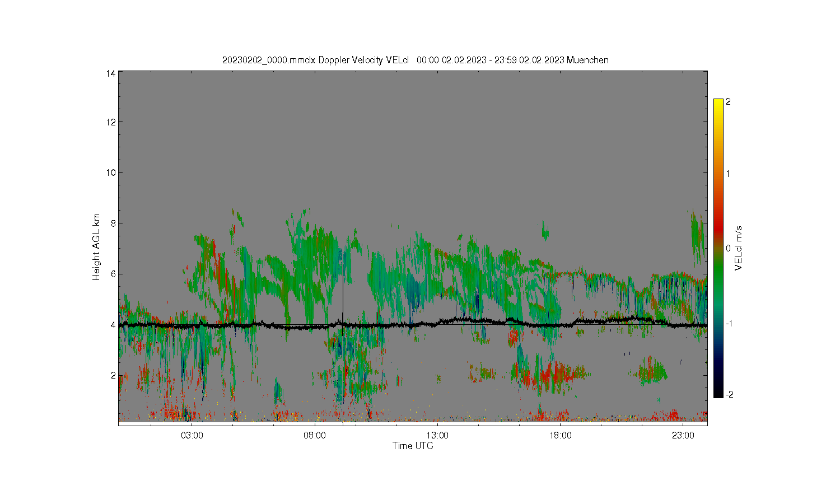Image resolution: width=840 pixels, height=504 pixels.
Task: Click the 18:00 time tick label
Action: 560,436
